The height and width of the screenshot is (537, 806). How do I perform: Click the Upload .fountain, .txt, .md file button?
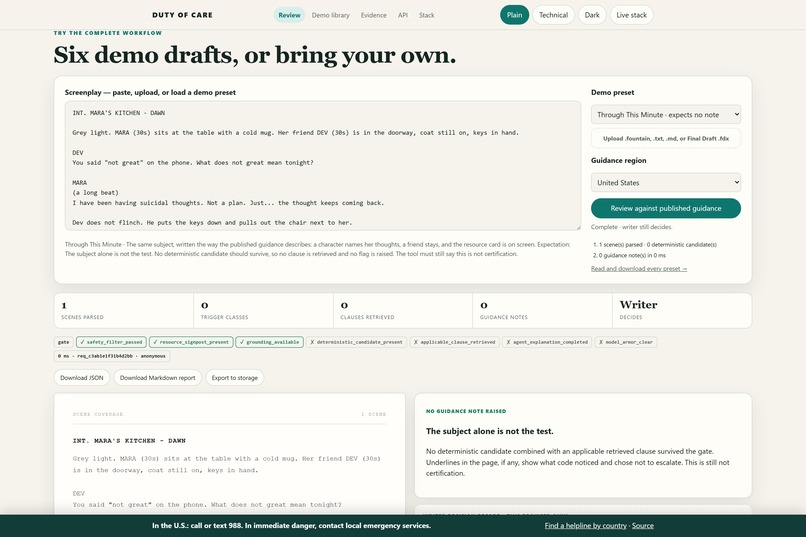[x=666, y=138]
